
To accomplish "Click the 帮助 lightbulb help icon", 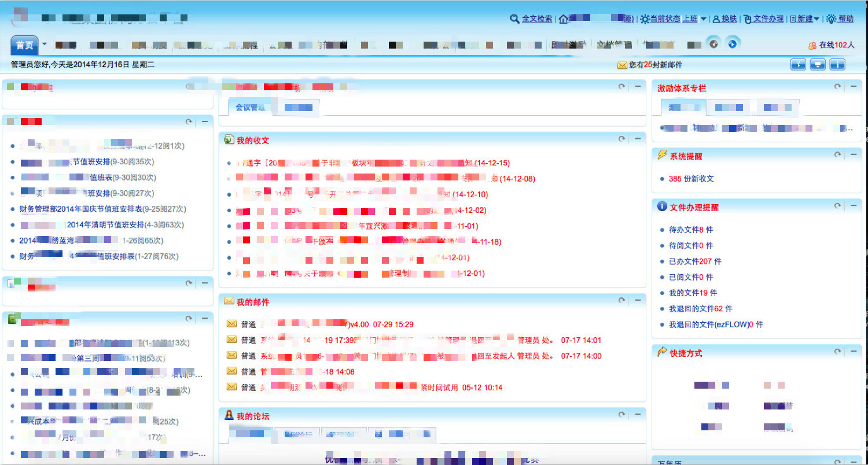I will [x=832, y=19].
